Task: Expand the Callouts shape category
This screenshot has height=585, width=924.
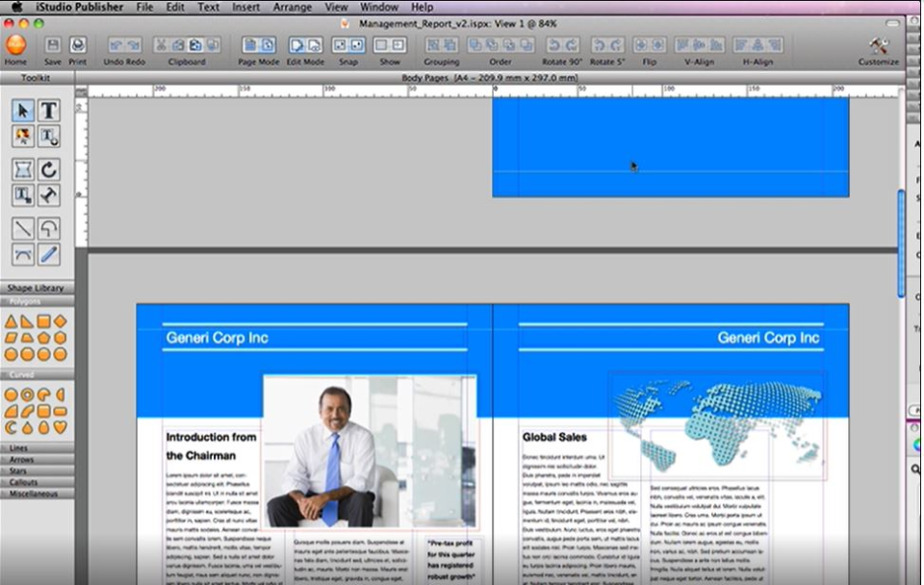Action: click(x=35, y=482)
